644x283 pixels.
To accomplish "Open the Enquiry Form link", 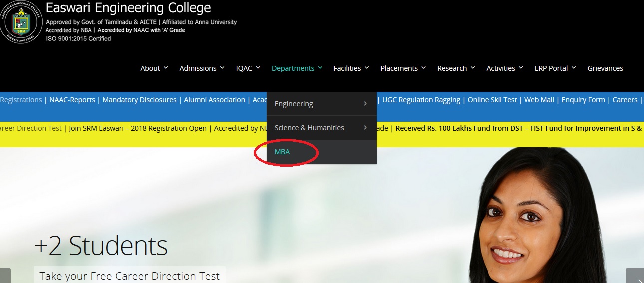I will point(583,100).
